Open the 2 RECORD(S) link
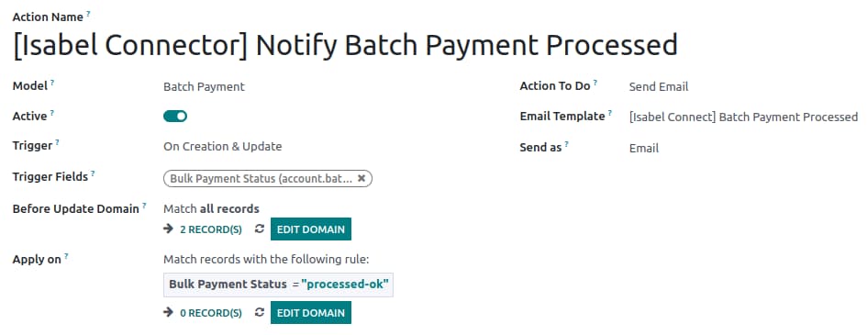 click(211, 229)
